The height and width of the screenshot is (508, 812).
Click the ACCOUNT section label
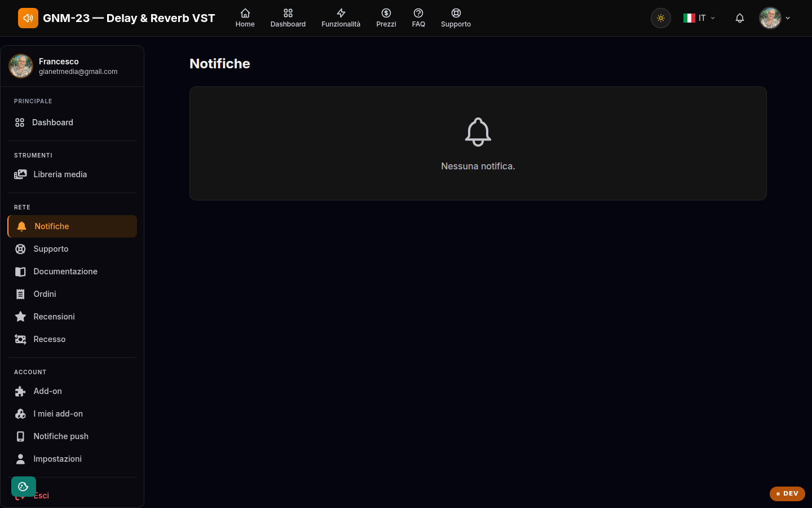click(x=30, y=372)
